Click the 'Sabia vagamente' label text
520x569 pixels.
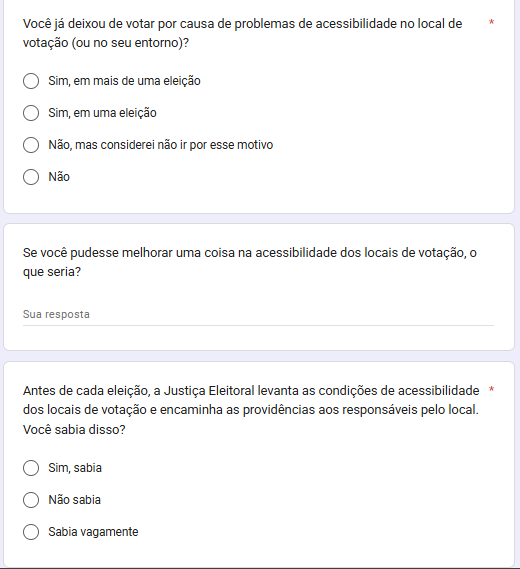(93, 532)
